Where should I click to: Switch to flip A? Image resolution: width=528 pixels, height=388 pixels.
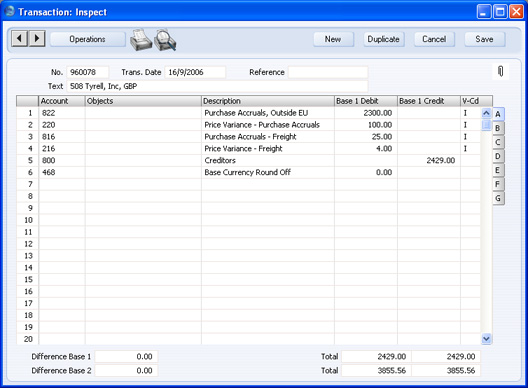(498, 114)
